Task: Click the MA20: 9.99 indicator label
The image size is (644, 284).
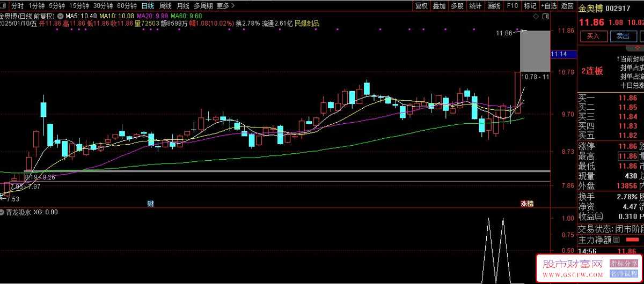Action: coord(152,16)
